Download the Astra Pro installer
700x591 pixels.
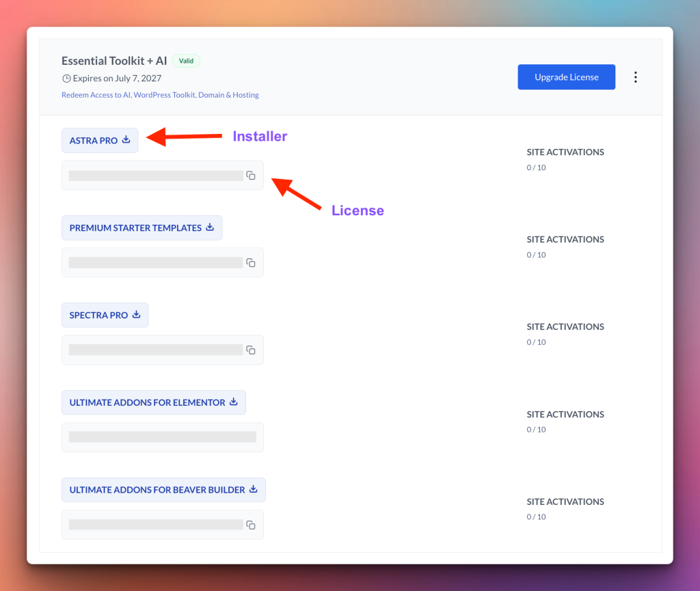pyautogui.click(x=100, y=141)
